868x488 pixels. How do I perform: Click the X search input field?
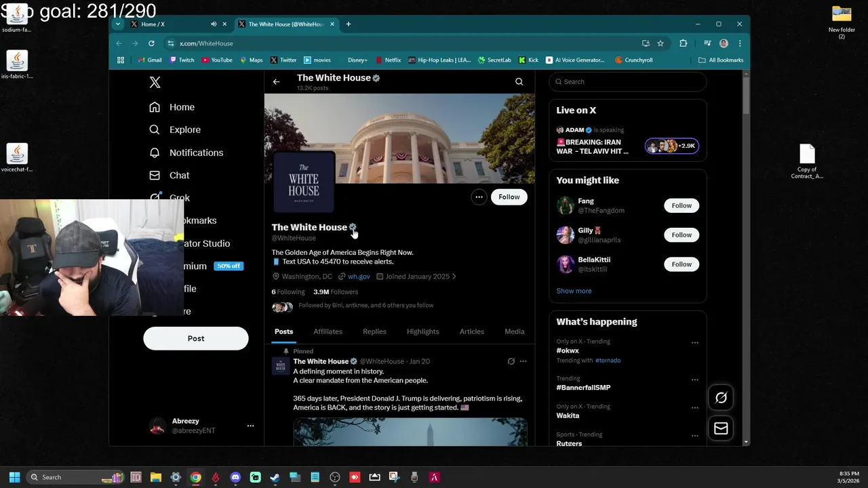(x=627, y=81)
